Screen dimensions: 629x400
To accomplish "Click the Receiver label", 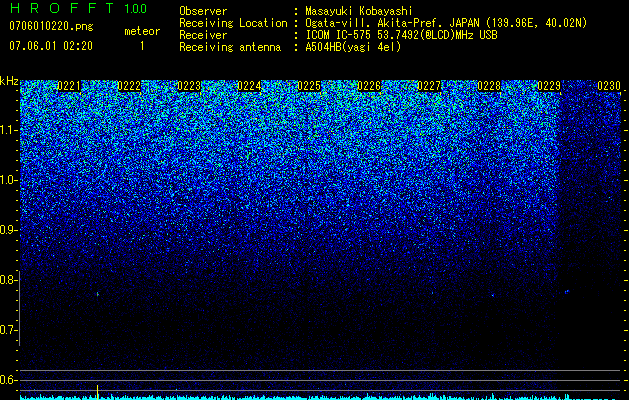I will (203, 35).
